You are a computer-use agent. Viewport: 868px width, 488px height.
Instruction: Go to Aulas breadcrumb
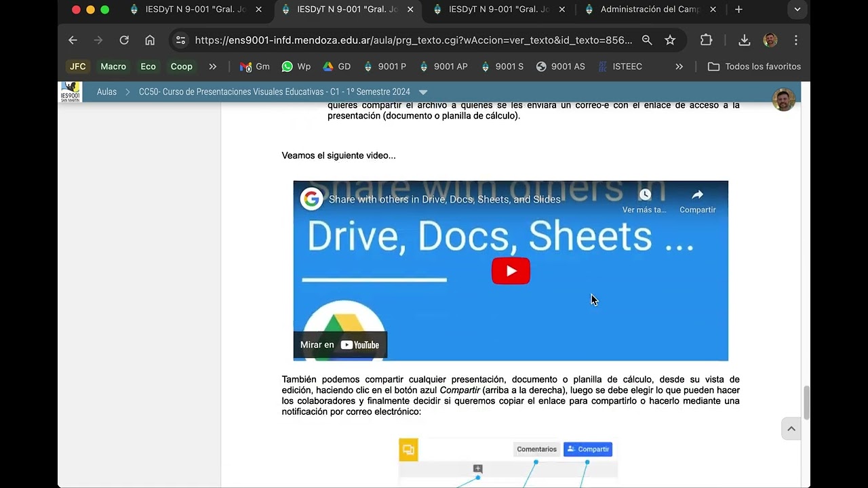(106, 91)
